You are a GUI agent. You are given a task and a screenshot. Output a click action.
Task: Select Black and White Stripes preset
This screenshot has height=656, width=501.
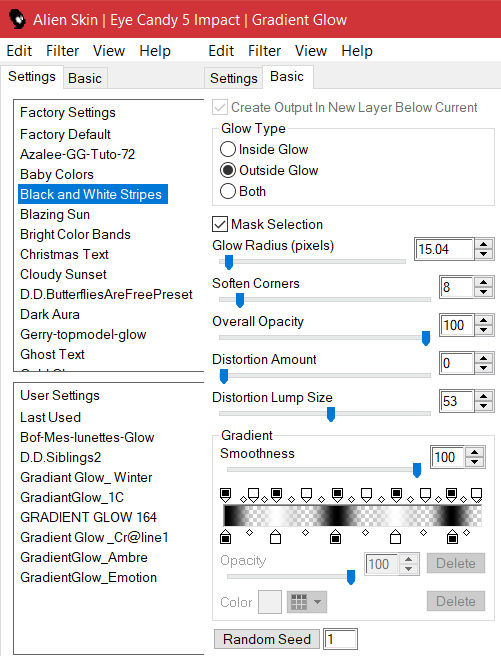point(93,194)
